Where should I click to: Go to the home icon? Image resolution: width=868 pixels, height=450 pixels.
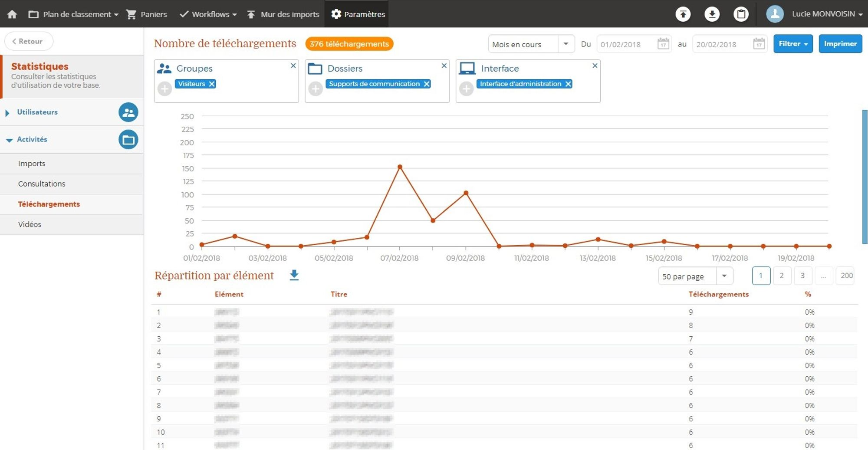12,14
